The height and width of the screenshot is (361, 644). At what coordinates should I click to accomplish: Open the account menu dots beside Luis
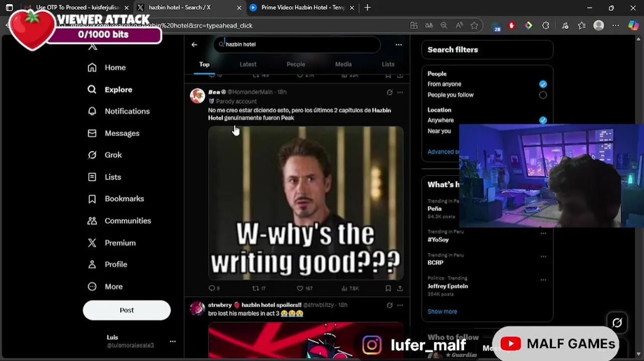(x=173, y=341)
